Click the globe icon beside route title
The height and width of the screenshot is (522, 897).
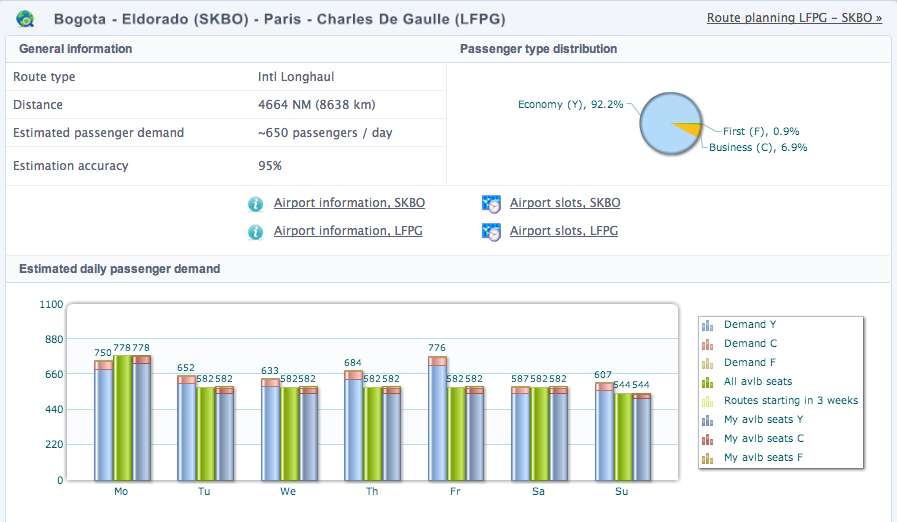pos(25,18)
